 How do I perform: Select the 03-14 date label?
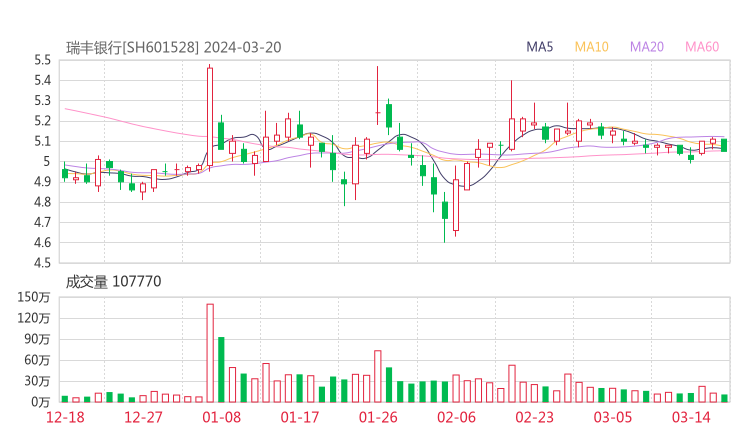pos(690,416)
